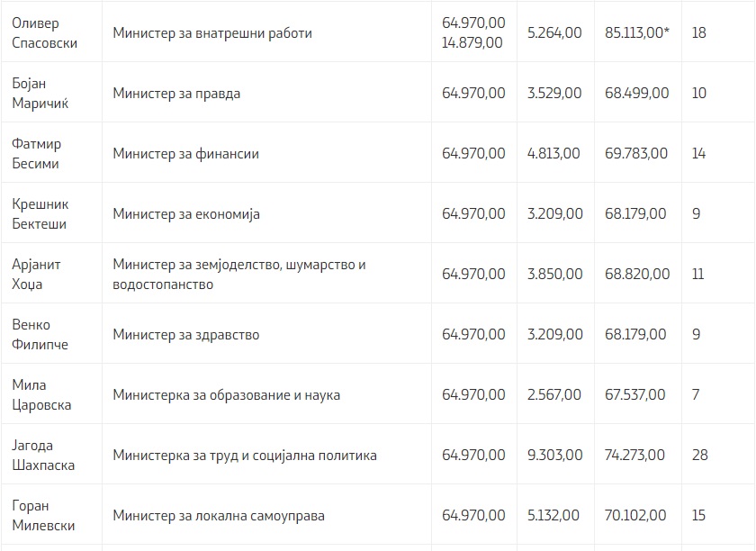Click the name Крешник Бектеши
756x551 pixels.
[40, 213]
